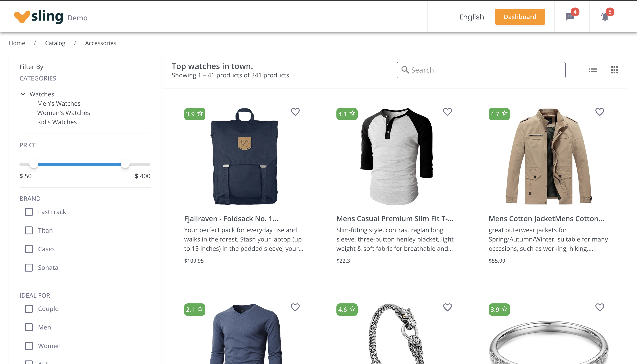Viewport: 637px width, 364px height.
Task: Check the Casio brand checkbox
Action: point(29,249)
